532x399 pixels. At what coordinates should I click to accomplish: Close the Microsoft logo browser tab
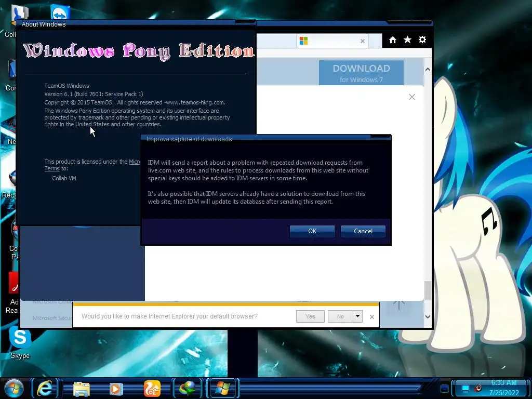(x=362, y=41)
